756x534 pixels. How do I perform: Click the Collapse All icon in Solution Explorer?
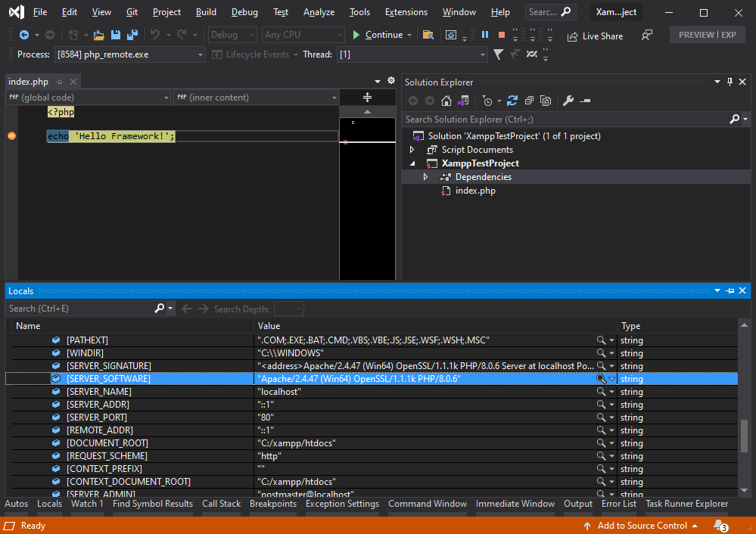coord(529,101)
